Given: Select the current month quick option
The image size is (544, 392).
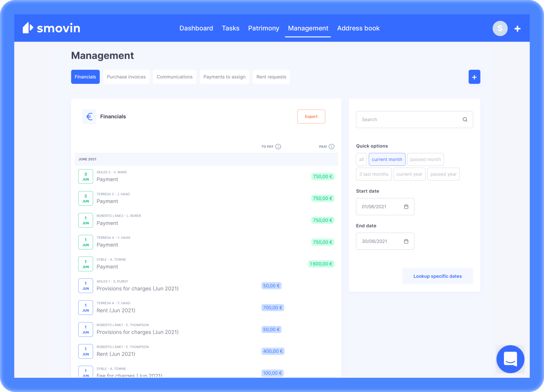Looking at the screenshot, I should pyautogui.click(x=386, y=159).
